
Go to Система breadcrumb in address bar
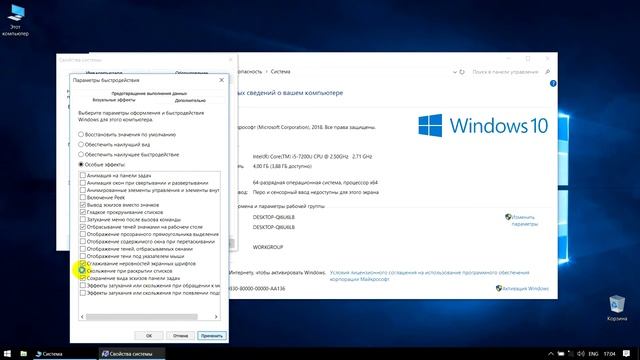pyautogui.click(x=280, y=71)
